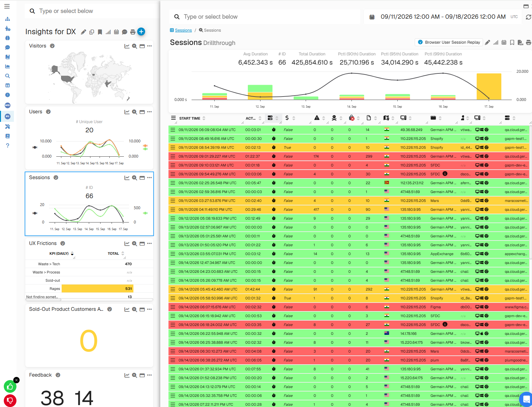Open the UX Frictions widget three-dot menu
Screen dimensions: 532x407
click(x=150, y=244)
